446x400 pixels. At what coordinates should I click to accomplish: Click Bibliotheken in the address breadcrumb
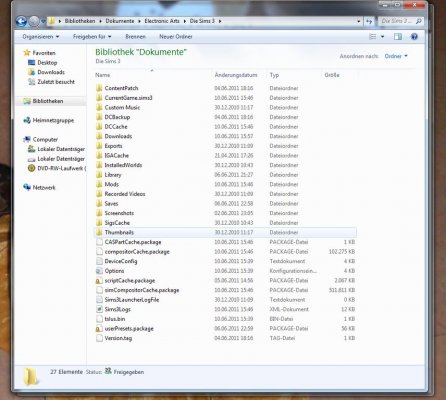[80, 21]
